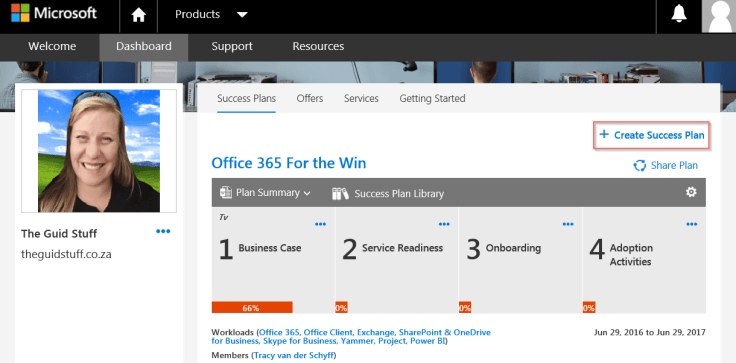
Task: Open the Onboarding step
Action: click(513, 248)
